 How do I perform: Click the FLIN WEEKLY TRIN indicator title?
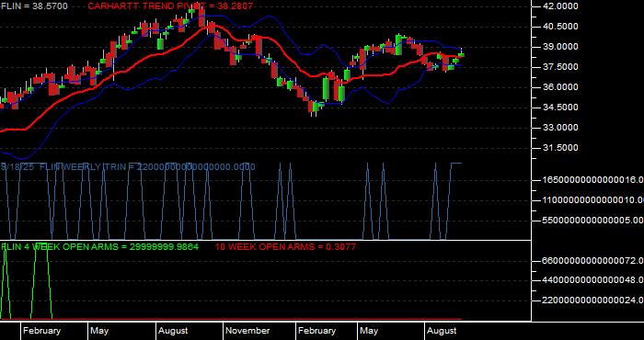point(128,167)
